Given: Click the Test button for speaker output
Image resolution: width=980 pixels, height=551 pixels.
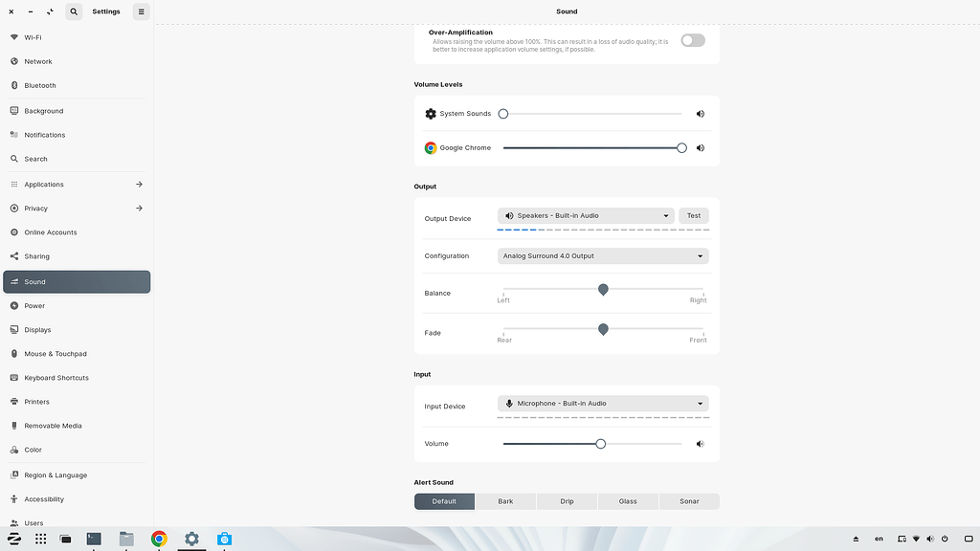Looking at the screenshot, I should (x=693, y=215).
